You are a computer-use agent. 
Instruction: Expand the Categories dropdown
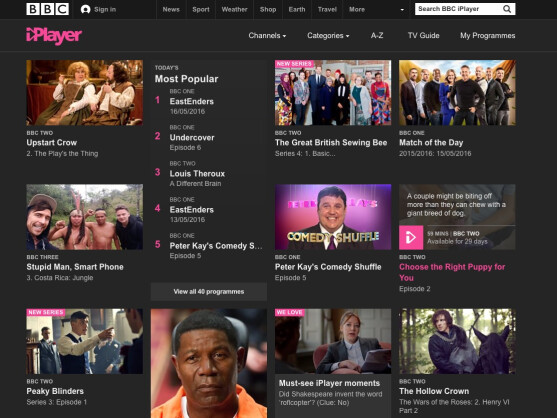(328, 36)
